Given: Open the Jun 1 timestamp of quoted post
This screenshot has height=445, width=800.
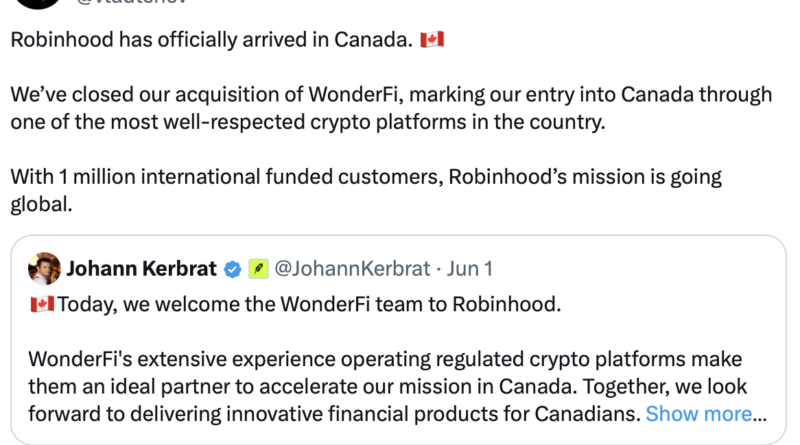Looking at the screenshot, I should [x=469, y=268].
